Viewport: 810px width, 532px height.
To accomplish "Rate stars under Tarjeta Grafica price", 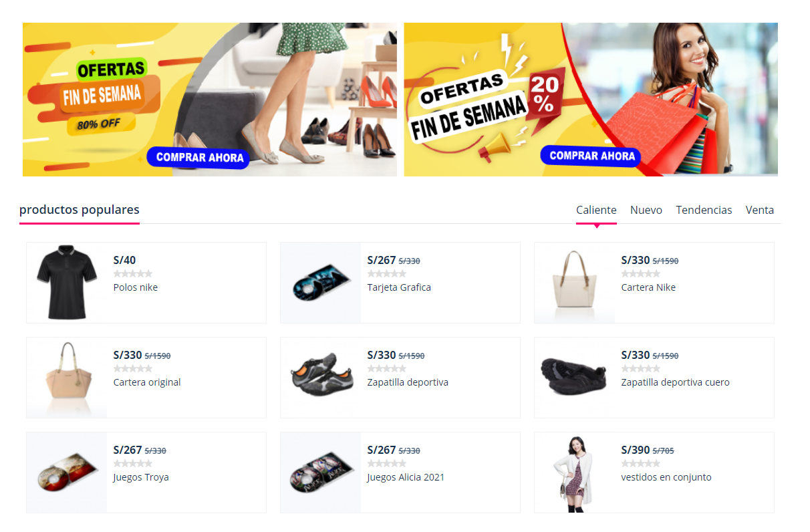I will (387, 273).
